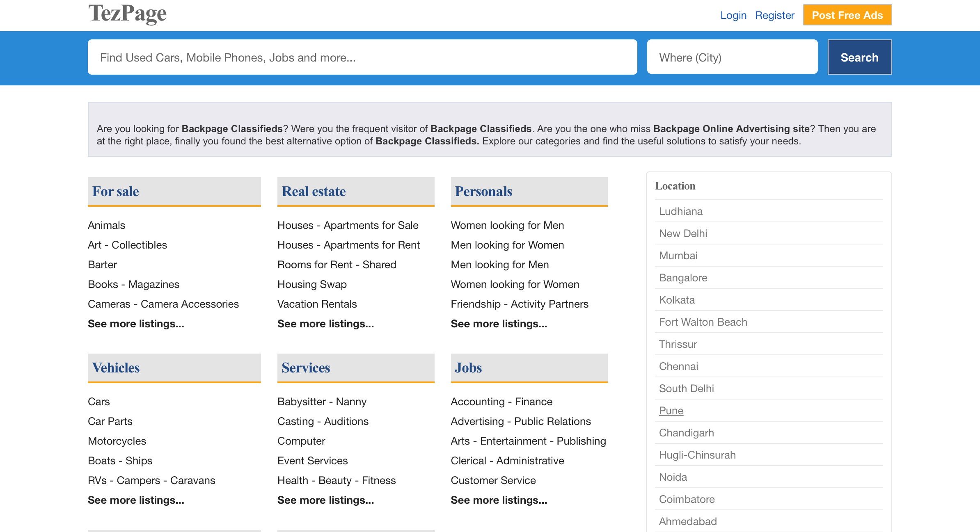Open the Jobs category heading
980x532 pixels.
[x=468, y=368]
